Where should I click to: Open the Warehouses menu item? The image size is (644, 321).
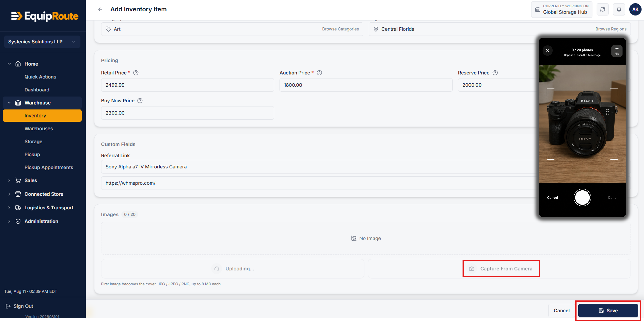[38, 129]
